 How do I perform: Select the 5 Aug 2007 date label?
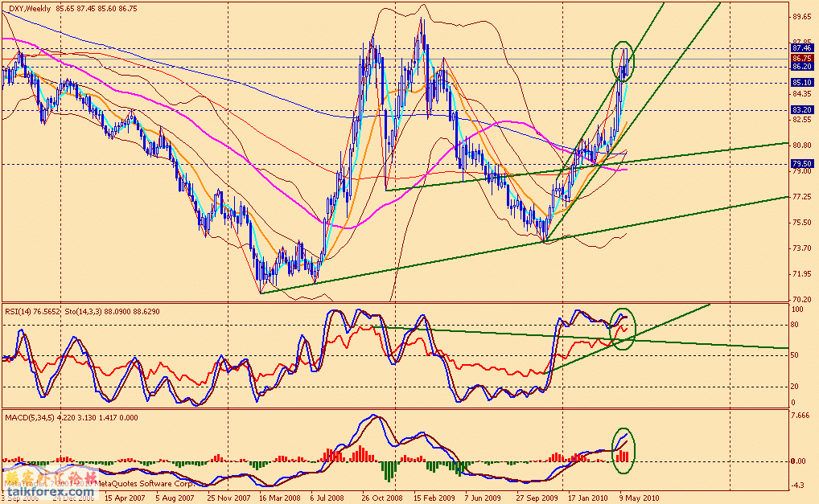[175, 498]
